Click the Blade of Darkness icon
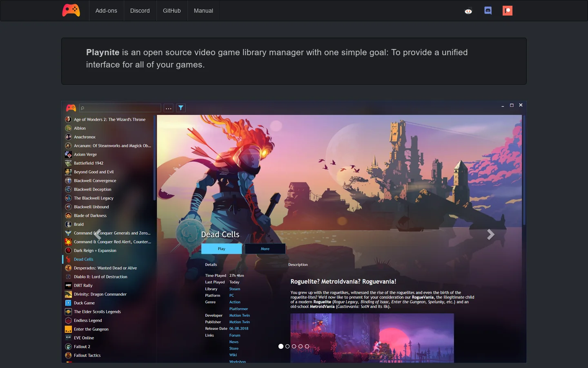This screenshot has height=368, width=588. 68,215
